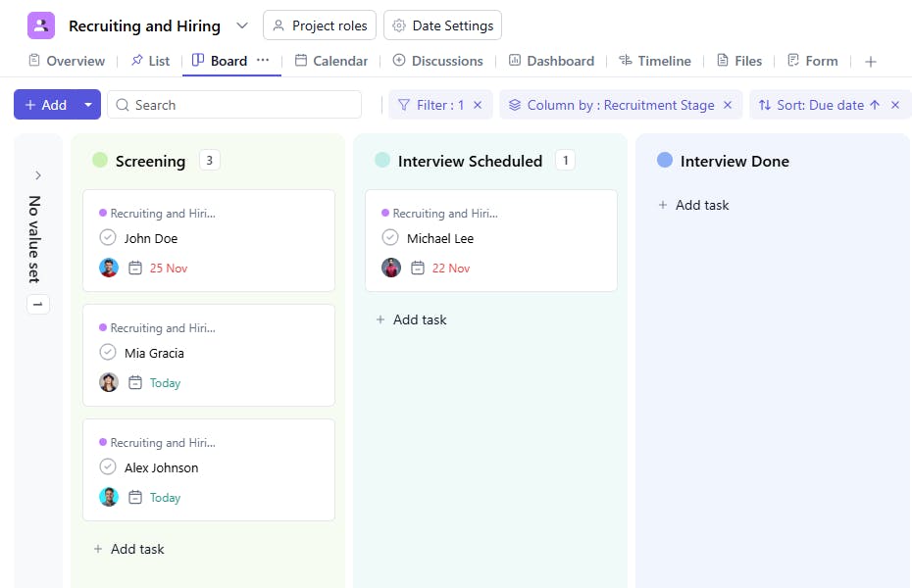Mark John Doe task as complete
Viewport: 912px width, 588px height.
pos(108,237)
